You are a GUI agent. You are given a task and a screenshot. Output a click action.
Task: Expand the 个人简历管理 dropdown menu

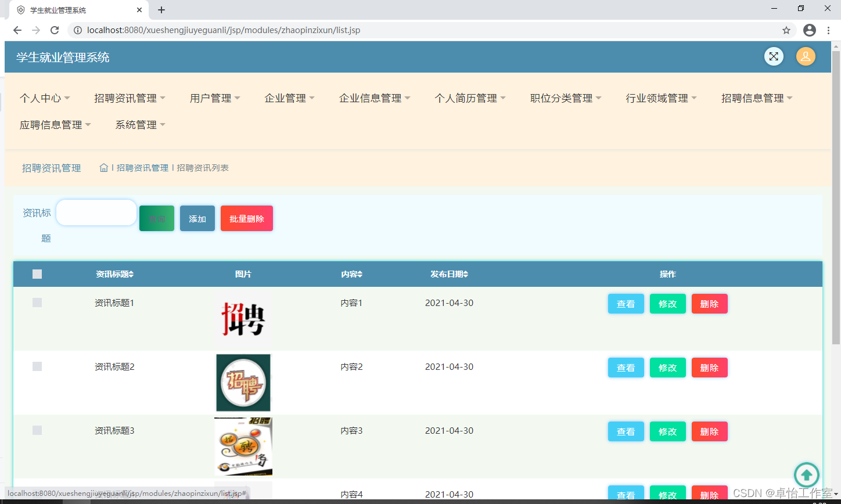click(470, 98)
